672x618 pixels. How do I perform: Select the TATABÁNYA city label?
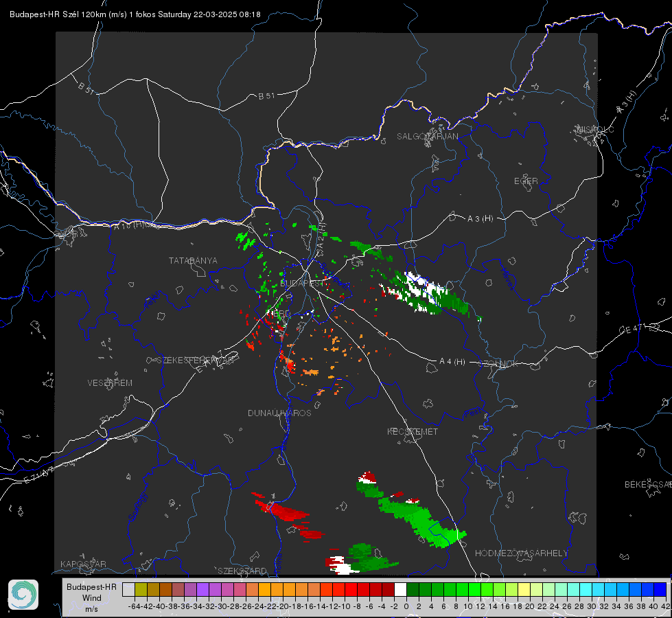coord(193,261)
